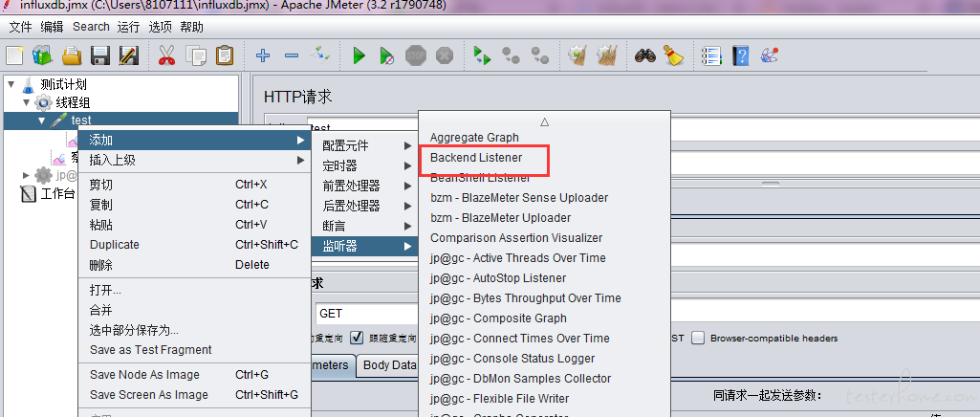The height and width of the screenshot is (417, 980).
Task: Click the plus Expand All icon
Action: point(263,56)
